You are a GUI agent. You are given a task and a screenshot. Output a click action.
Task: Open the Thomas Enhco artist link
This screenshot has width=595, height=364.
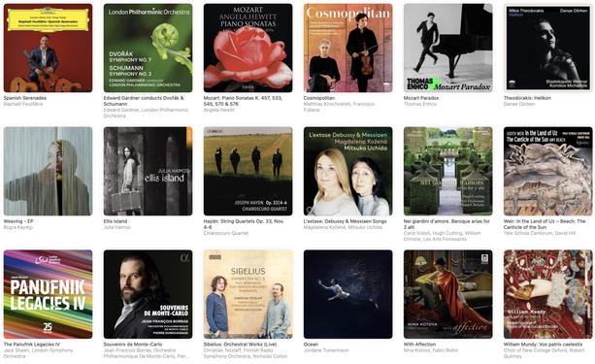pos(420,104)
